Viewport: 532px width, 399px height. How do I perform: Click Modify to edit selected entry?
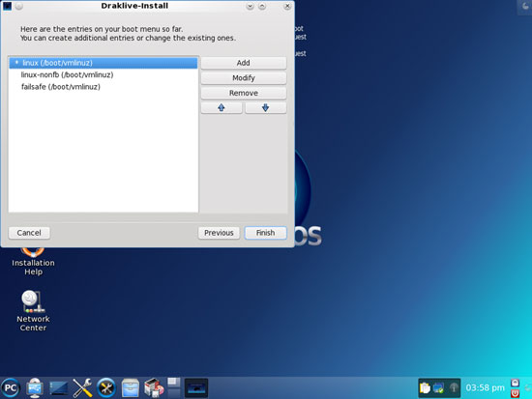coord(244,78)
